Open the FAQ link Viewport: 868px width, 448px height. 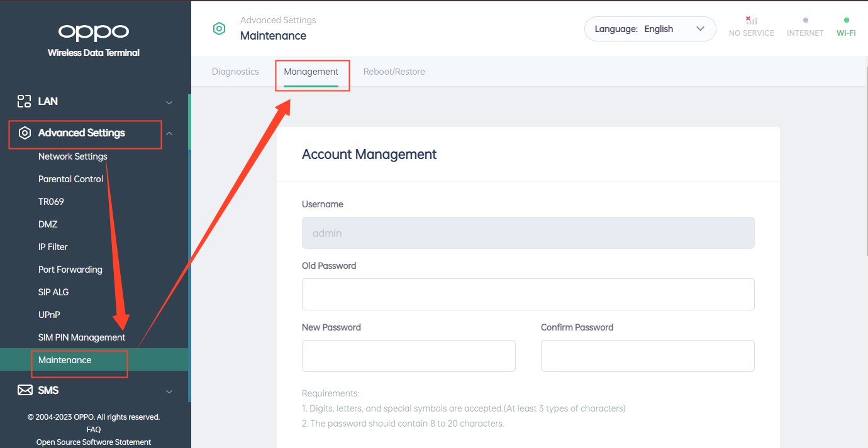pos(94,430)
